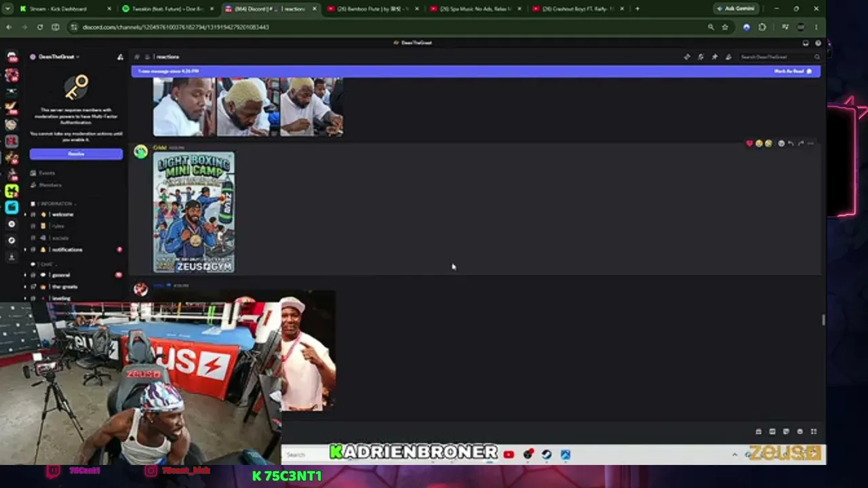This screenshot has width=868, height=488.
Task: Collapse the CHAT category
Action: click(x=46, y=264)
